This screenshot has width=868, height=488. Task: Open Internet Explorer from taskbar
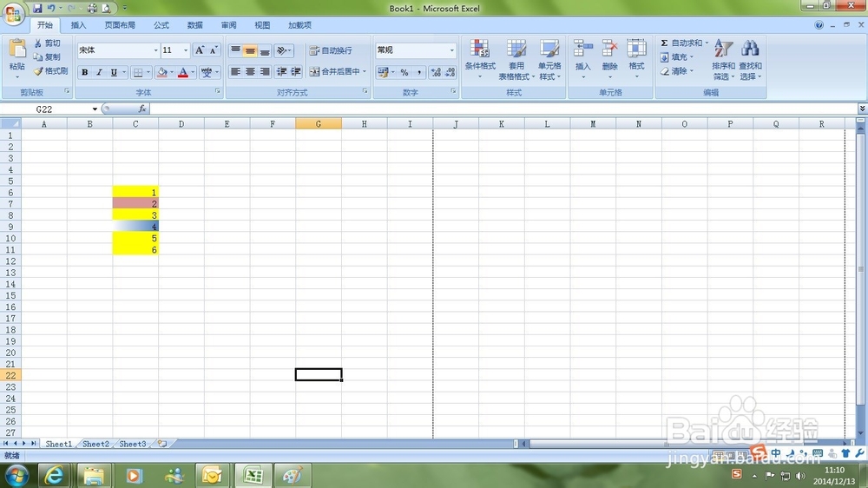(x=54, y=475)
